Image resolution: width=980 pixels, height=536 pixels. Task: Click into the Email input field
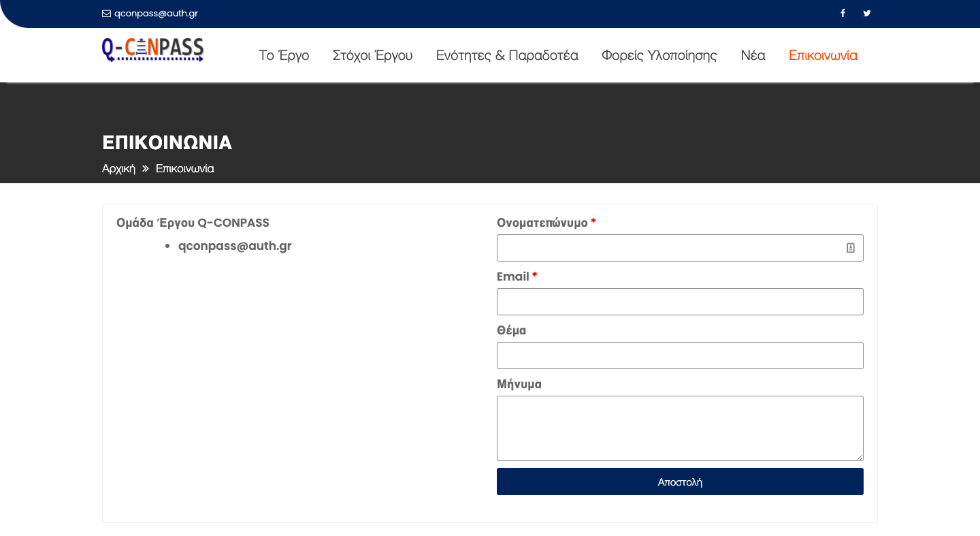pos(680,302)
